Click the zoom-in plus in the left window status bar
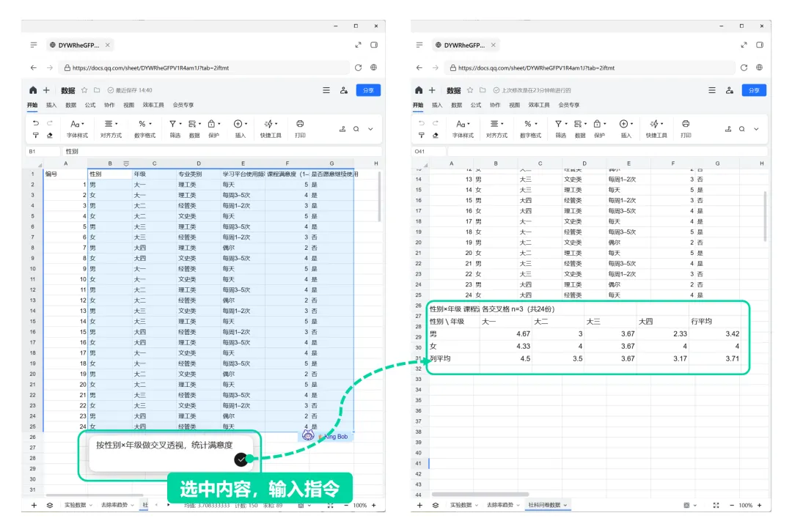The height and width of the screenshot is (532, 792). [374, 505]
